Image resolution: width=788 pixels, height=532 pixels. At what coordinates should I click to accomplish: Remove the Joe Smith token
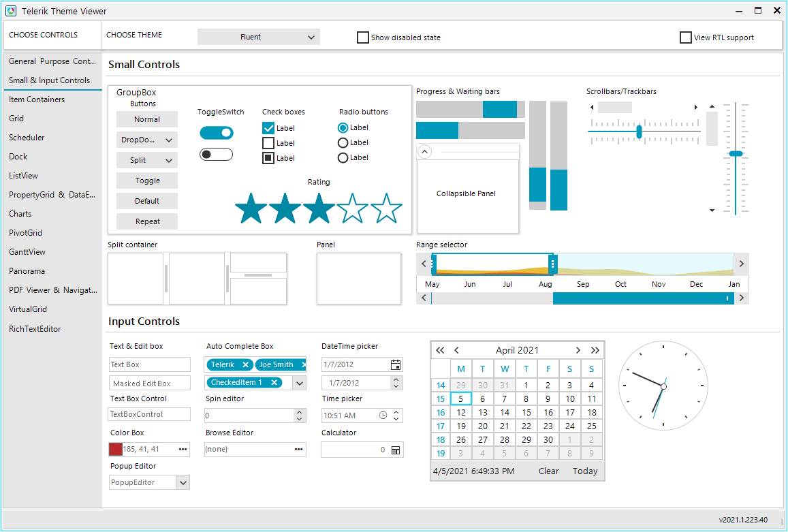tap(304, 364)
